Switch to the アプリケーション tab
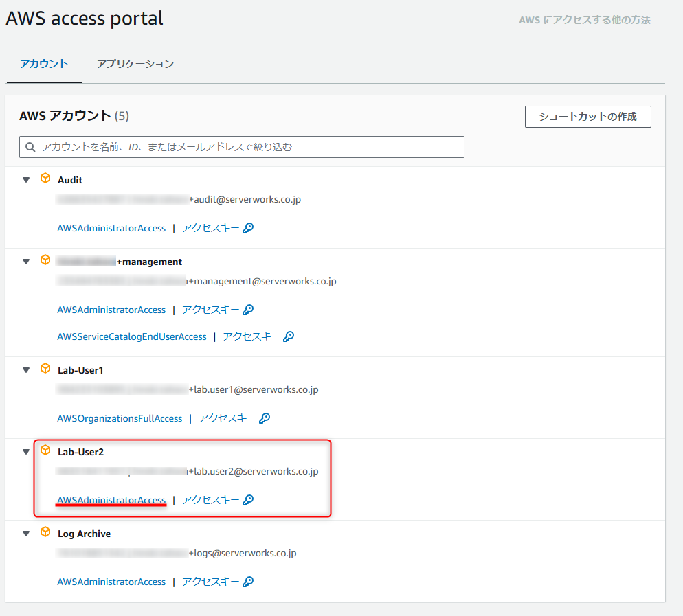 tap(135, 64)
